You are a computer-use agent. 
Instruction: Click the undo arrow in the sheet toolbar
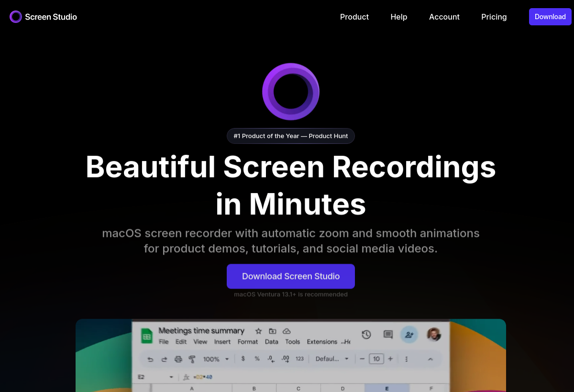150,359
